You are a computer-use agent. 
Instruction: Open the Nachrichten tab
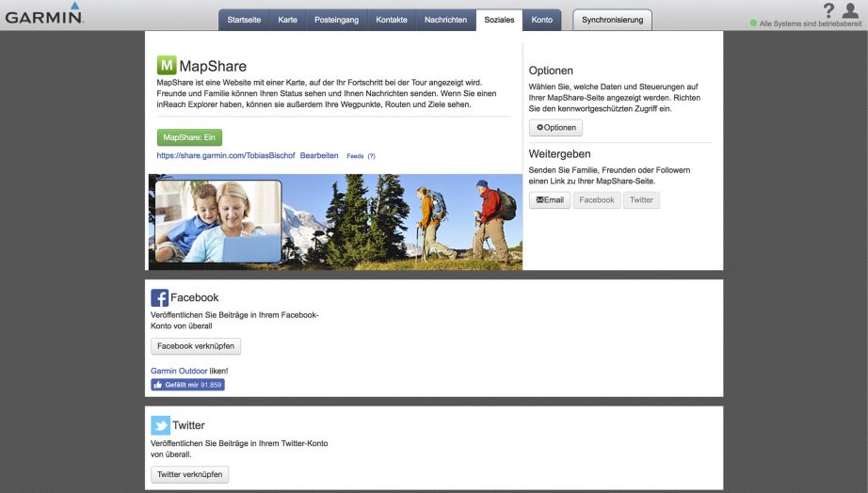tap(445, 20)
